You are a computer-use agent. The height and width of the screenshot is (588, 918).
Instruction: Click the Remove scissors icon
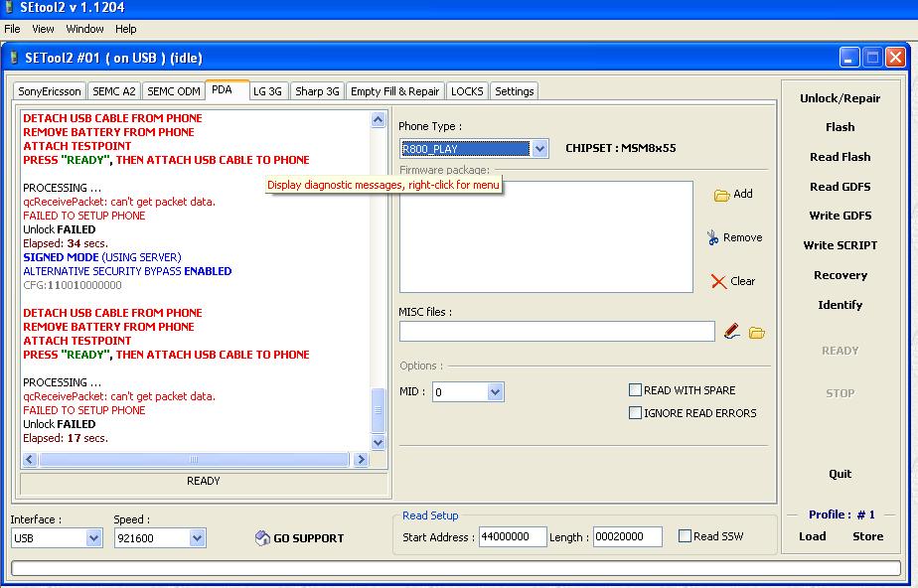712,237
